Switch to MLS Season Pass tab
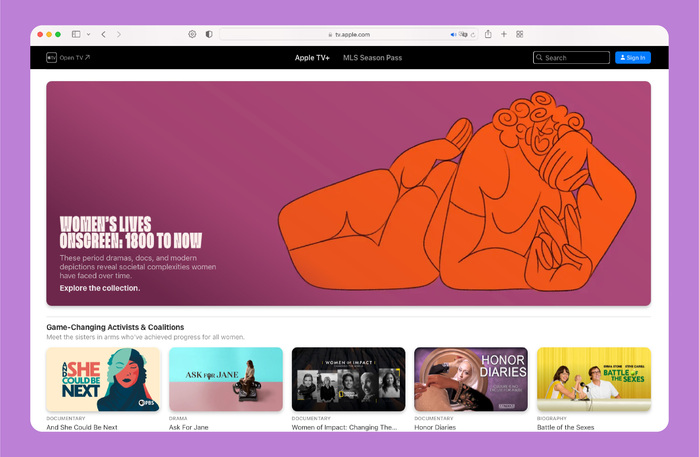The image size is (699, 457). click(372, 58)
